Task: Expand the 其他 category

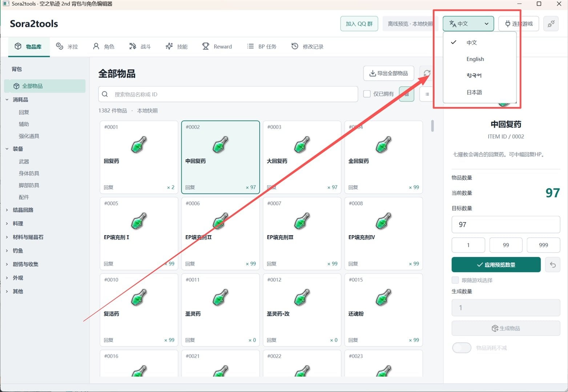Action: (7, 291)
